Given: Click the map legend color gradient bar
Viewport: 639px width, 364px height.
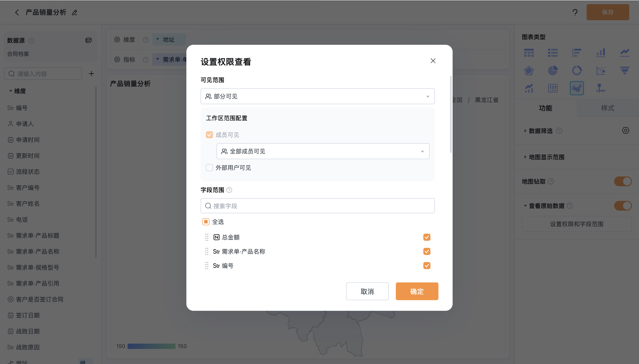Looking at the screenshot, I should point(151,346).
